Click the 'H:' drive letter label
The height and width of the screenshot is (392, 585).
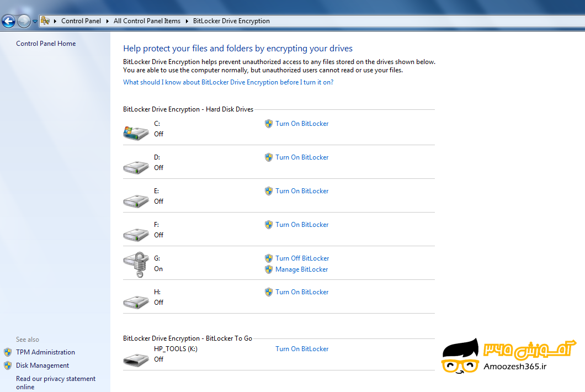pyautogui.click(x=157, y=292)
